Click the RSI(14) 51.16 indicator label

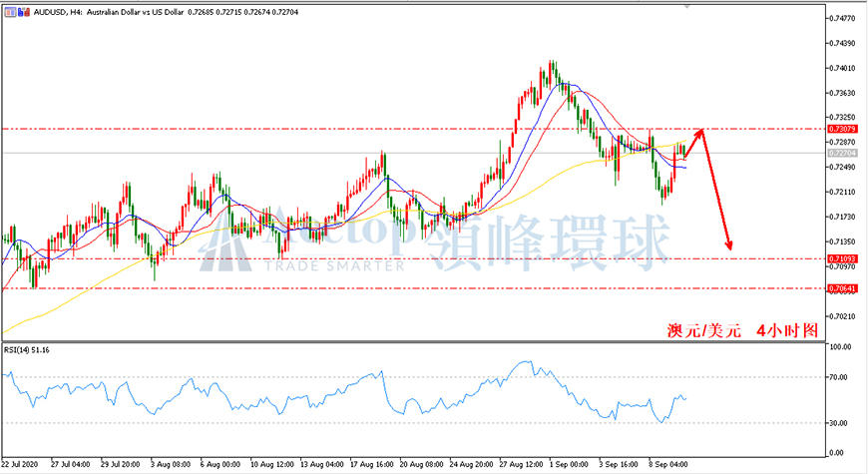click(27, 350)
